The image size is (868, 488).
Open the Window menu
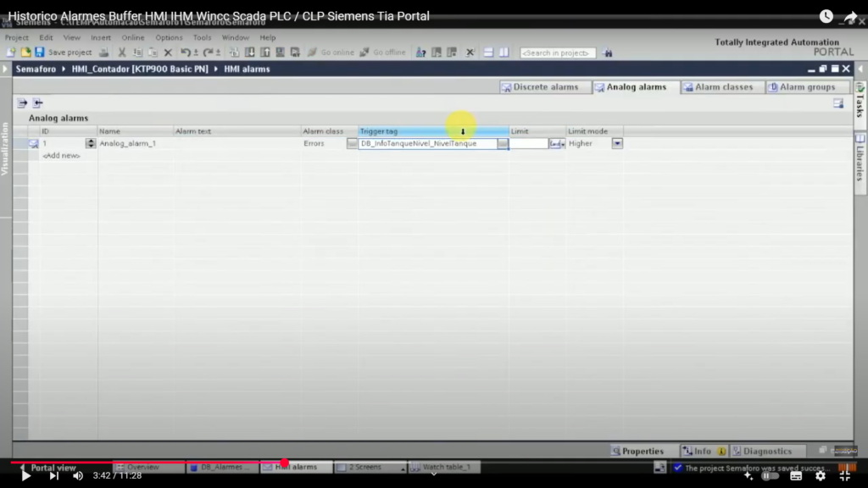tap(236, 37)
